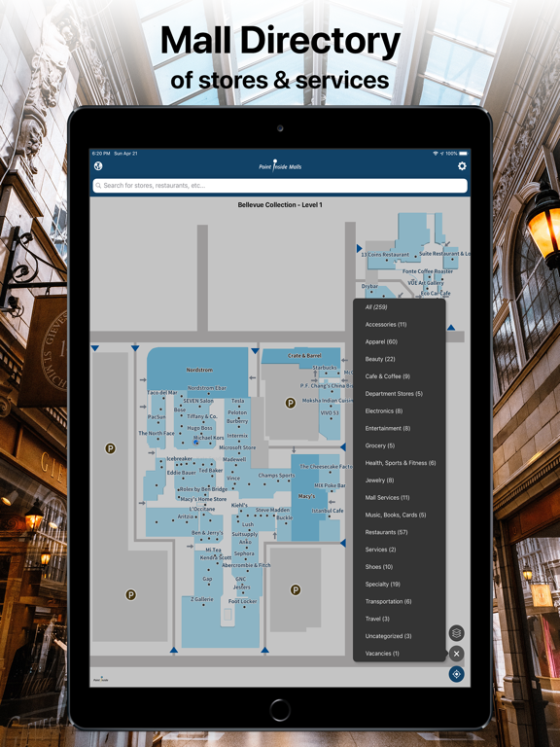This screenshot has width=560, height=747.
Task: Tap the Nordstrom store on map
Action: [199, 370]
